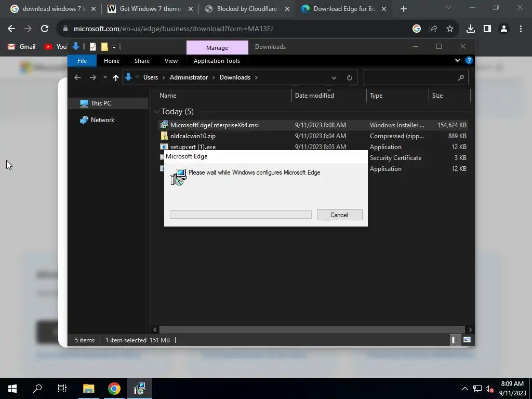
Task: Switch to 'download windows 7' tab
Action: (x=52, y=9)
